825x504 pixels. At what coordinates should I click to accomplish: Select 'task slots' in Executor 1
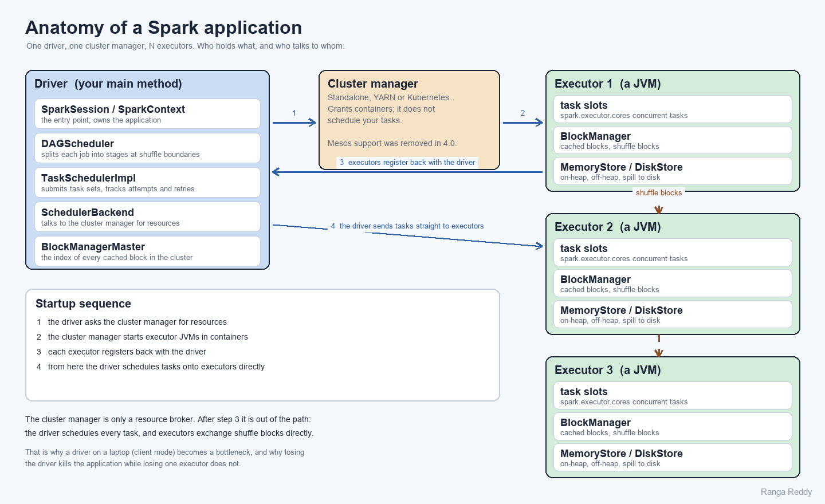click(x=584, y=105)
